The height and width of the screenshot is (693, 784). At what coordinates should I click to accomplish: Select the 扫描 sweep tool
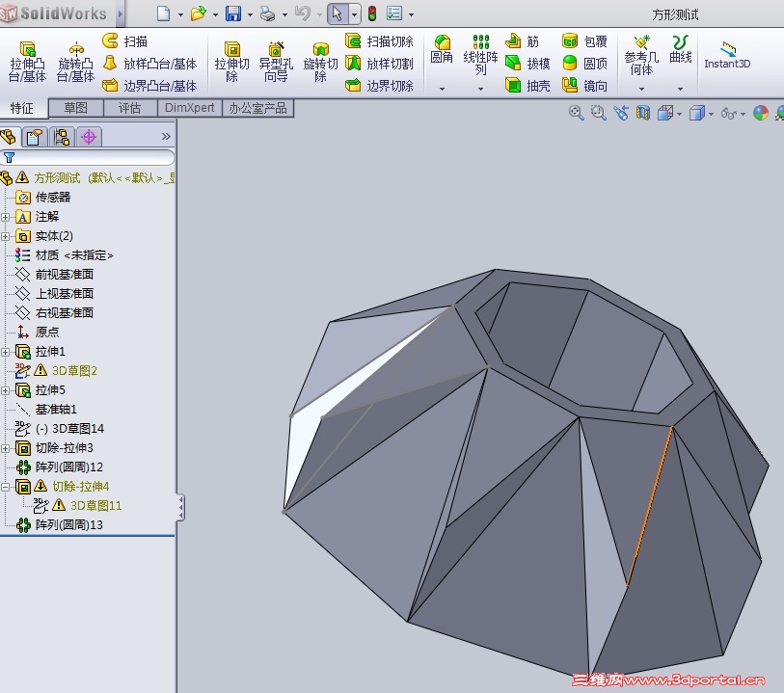(124, 41)
